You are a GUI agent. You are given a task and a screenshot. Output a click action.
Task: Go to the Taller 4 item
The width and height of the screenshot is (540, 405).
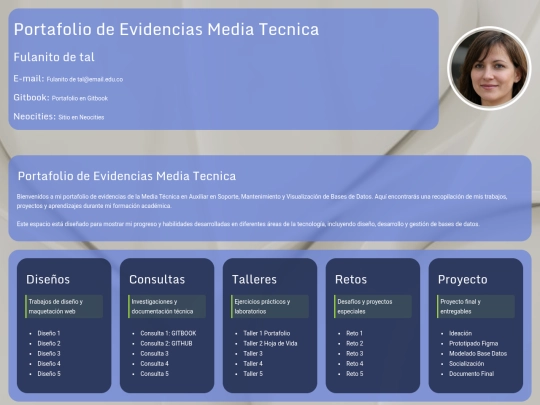(x=253, y=364)
